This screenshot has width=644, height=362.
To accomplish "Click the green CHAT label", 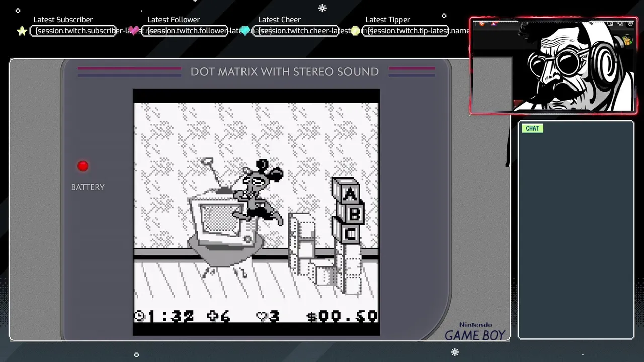I will pyautogui.click(x=532, y=128).
